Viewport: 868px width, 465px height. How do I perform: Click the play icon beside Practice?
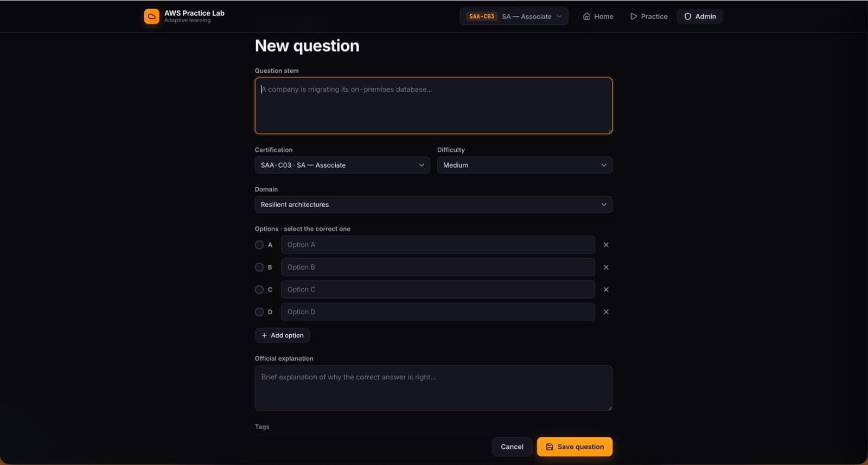(633, 16)
